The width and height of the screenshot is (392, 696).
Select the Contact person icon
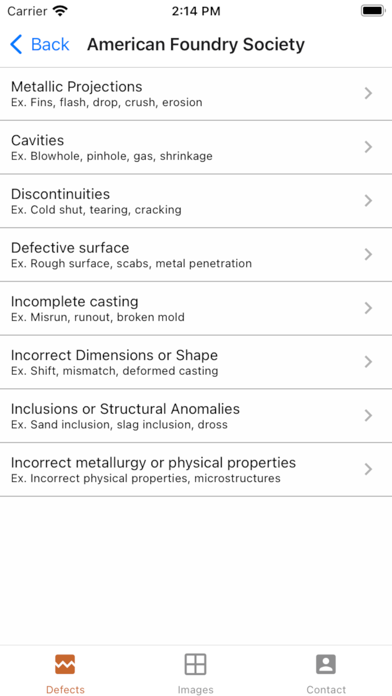pyautogui.click(x=326, y=664)
